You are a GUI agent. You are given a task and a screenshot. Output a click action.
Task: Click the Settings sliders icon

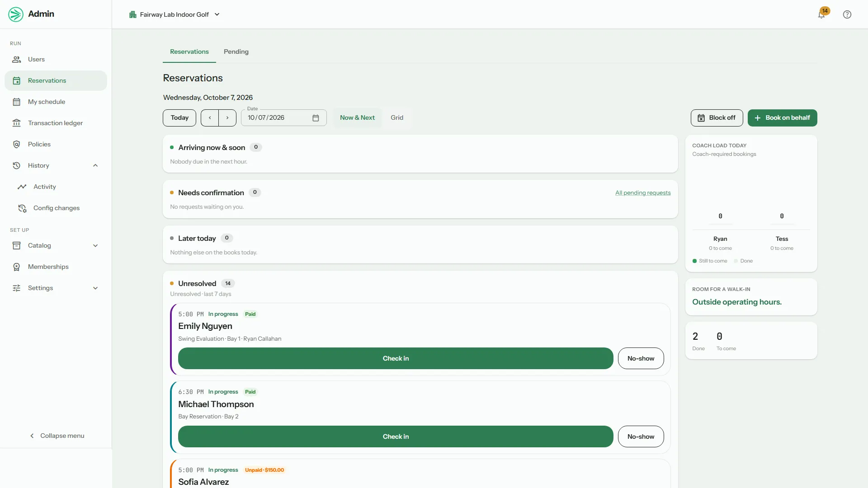[17, 288]
